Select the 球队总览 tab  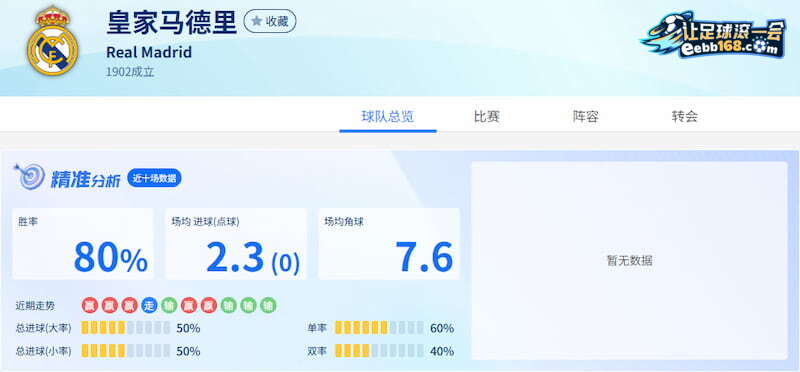[x=388, y=117]
